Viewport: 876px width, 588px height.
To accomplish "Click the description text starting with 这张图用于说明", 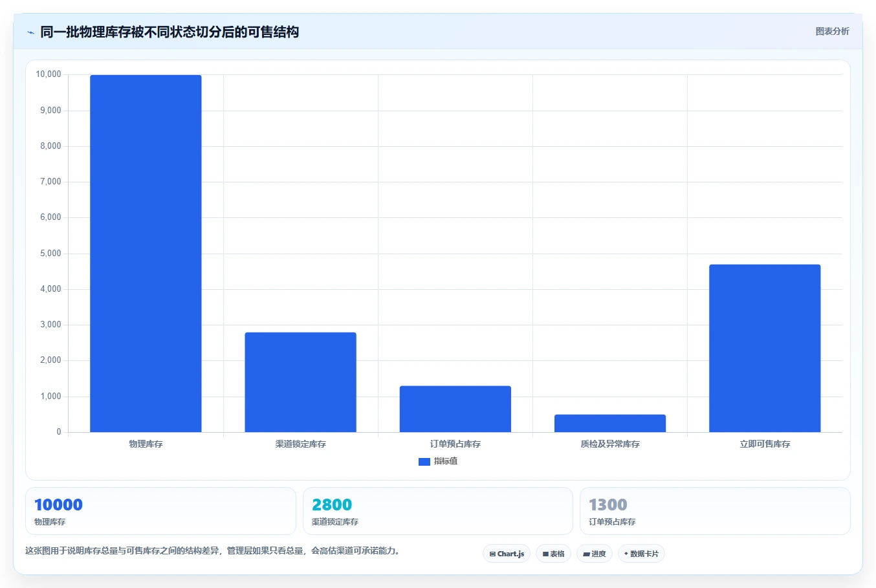I will [212, 551].
